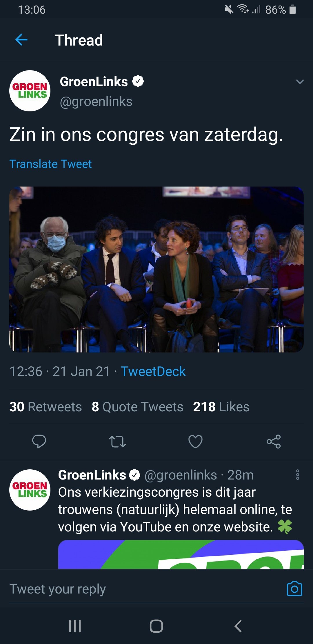This screenshot has height=644, width=313.
Task: Open the congress photo in the tweet
Action: (x=156, y=269)
